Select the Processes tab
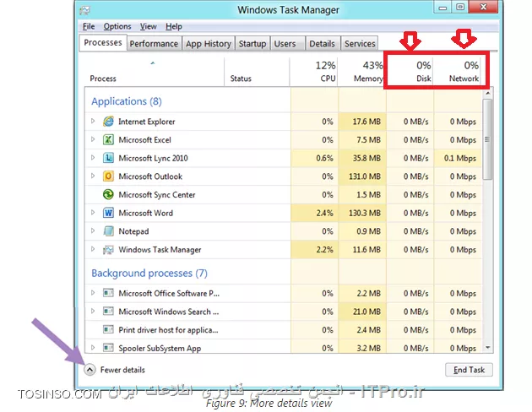Image resolution: width=532 pixels, height=412 pixels. (x=103, y=43)
